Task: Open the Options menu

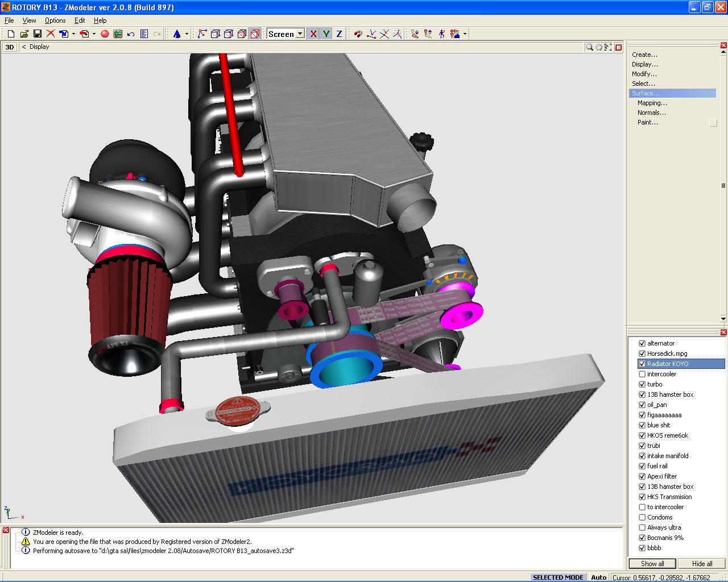Action: (55, 20)
